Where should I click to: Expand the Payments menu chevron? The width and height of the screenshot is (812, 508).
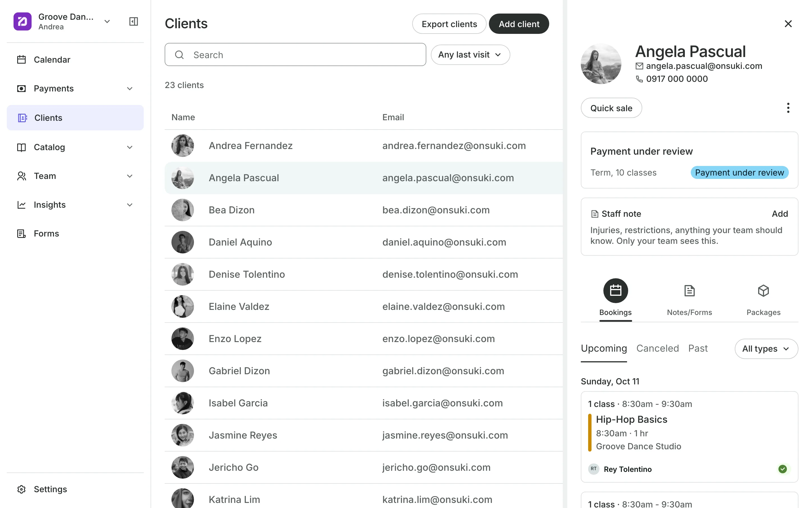point(130,89)
